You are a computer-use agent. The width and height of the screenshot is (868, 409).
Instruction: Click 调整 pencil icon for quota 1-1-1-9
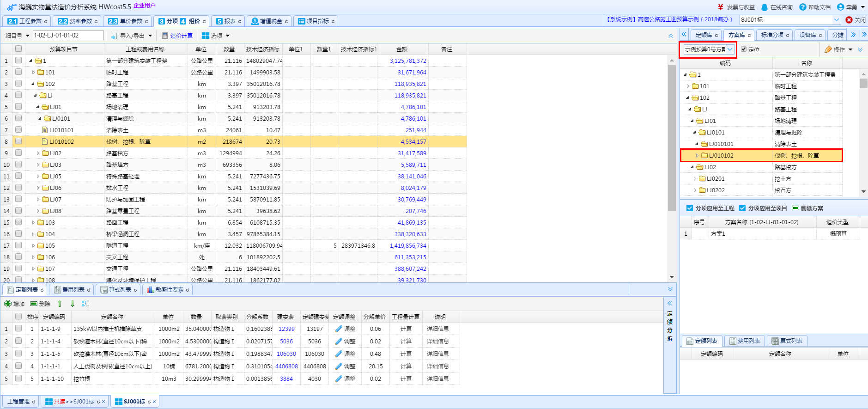click(x=339, y=329)
